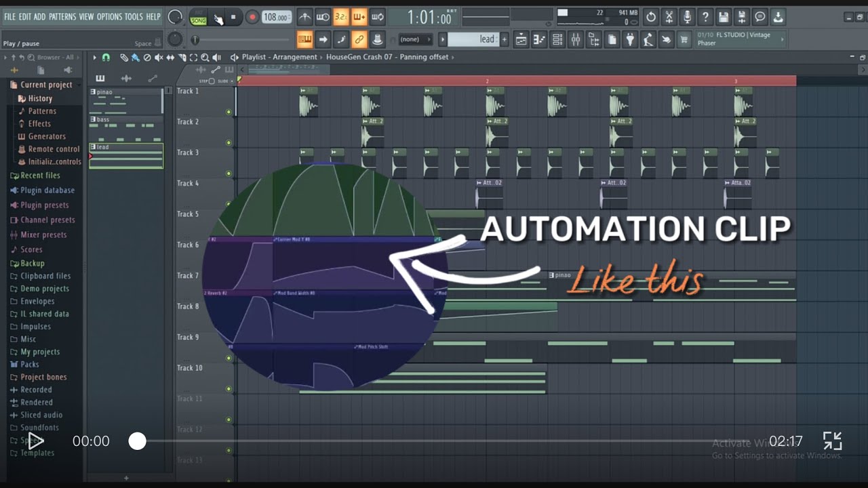
Task: Click the microphone audio recording icon
Action: pyautogui.click(x=688, y=17)
